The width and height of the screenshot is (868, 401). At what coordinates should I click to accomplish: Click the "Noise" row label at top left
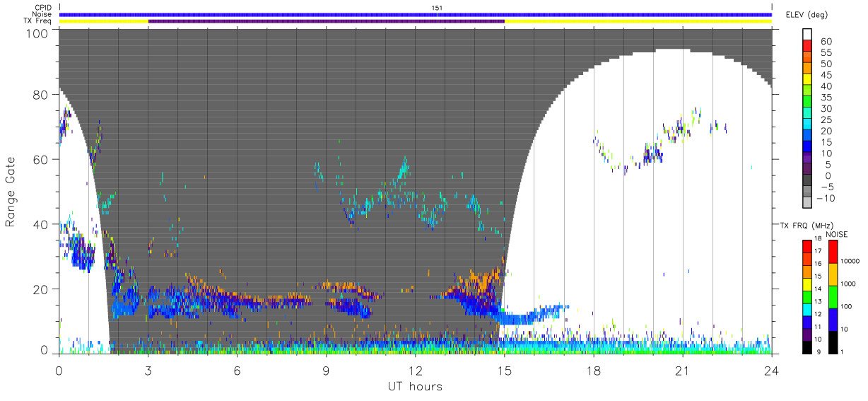pyautogui.click(x=42, y=14)
